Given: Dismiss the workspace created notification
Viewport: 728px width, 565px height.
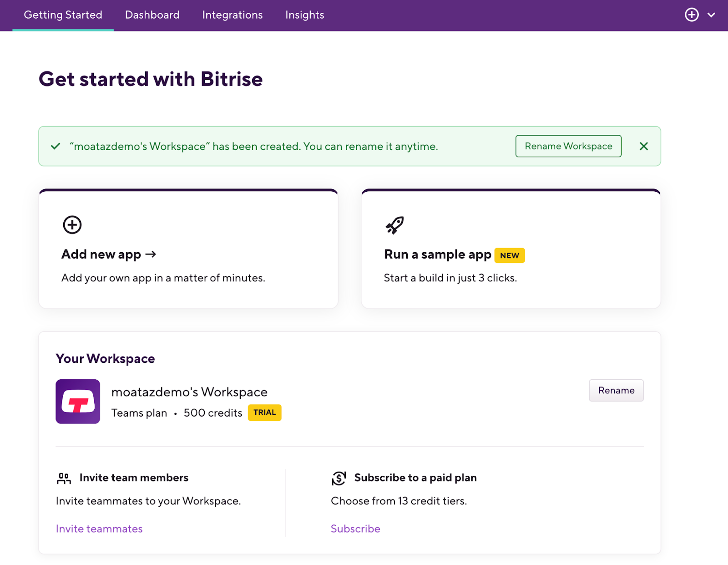Looking at the screenshot, I should click(643, 146).
